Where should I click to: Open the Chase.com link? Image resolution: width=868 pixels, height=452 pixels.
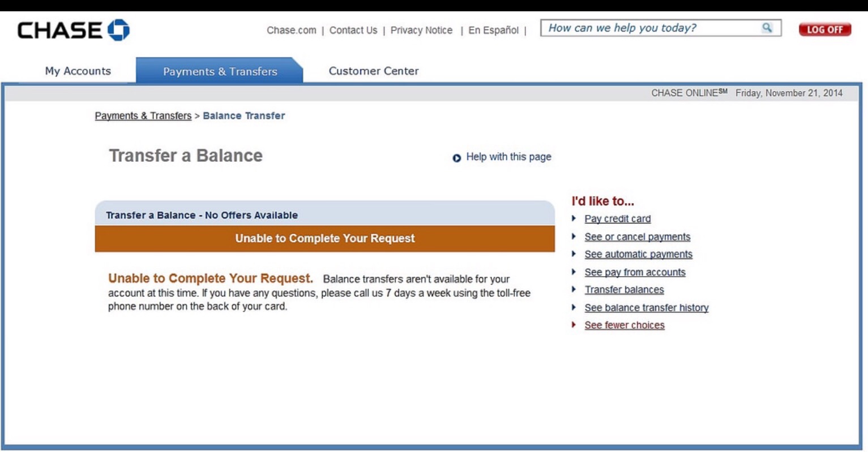[x=291, y=31]
